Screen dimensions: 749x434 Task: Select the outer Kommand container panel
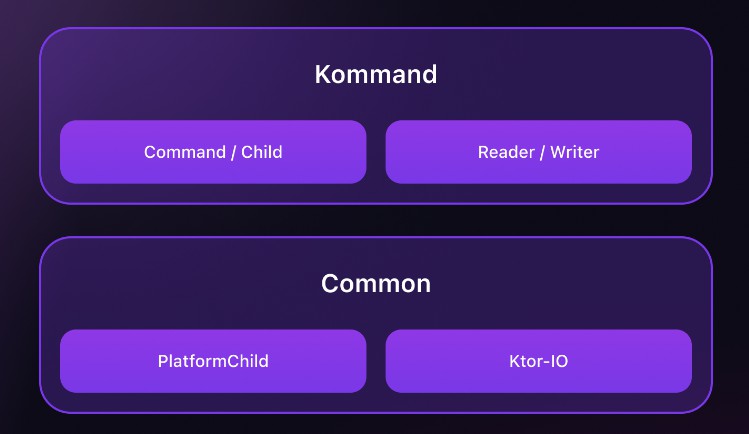(x=376, y=116)
